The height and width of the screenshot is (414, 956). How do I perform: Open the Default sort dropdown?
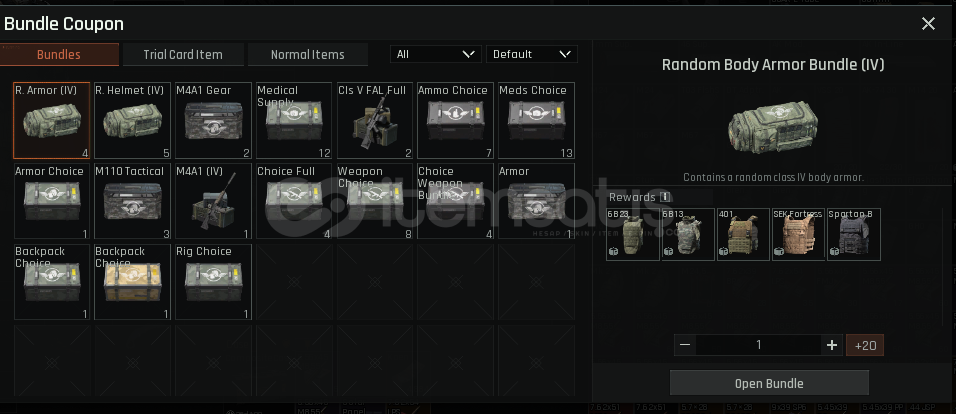(532, 54)
